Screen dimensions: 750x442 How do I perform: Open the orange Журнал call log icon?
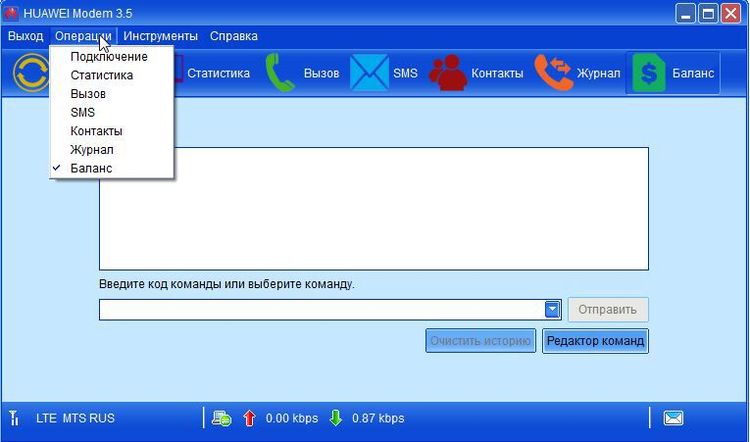[553, 73]
